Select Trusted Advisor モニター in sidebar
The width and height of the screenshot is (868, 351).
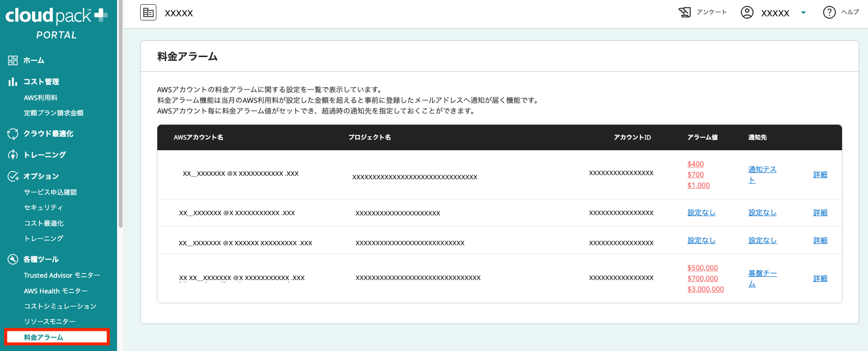tap(62, 275)
